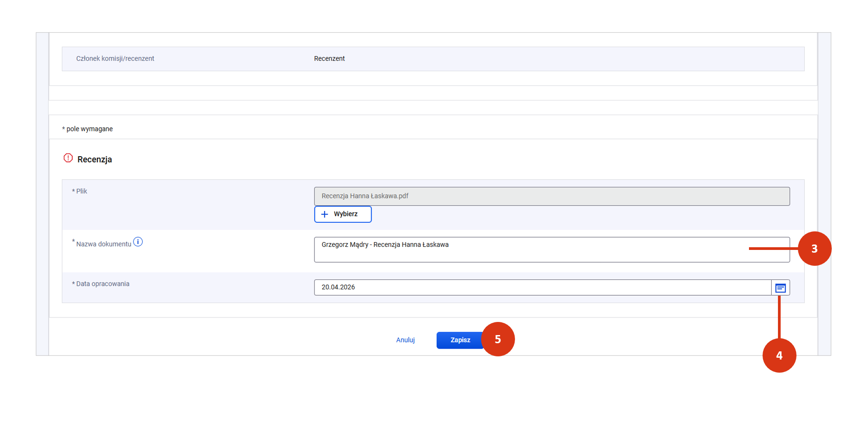Click the red annotation marker 4
The image size is (868, 422).
pos(779,355)
